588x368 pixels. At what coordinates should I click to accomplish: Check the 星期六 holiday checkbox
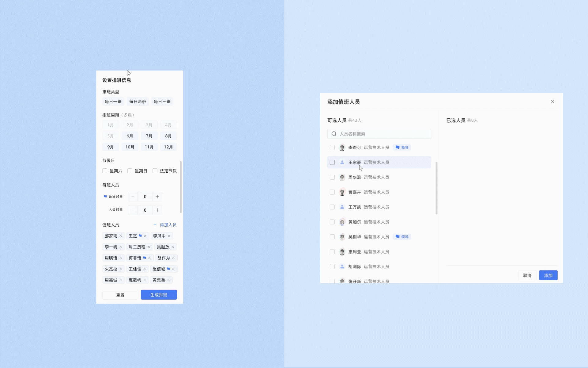pos(105,171)
